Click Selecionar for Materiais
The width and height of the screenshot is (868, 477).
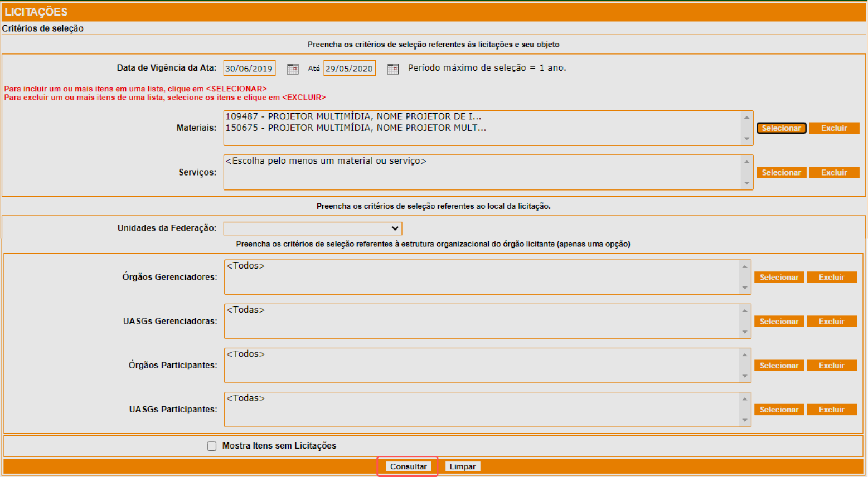tap(781, 128)
